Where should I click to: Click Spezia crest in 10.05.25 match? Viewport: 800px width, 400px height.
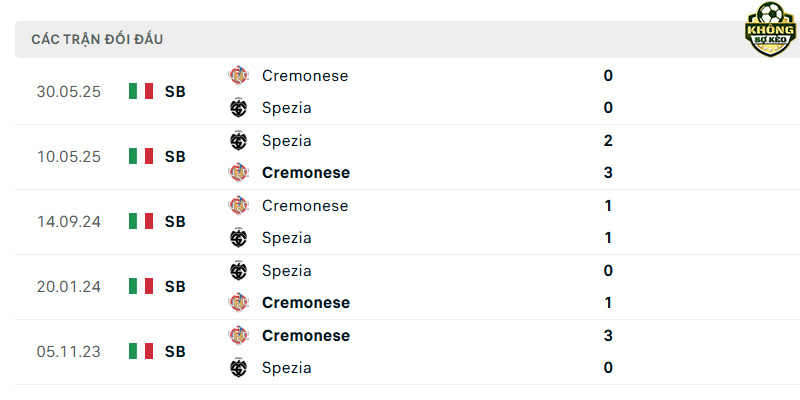click(x=238, y=140)
